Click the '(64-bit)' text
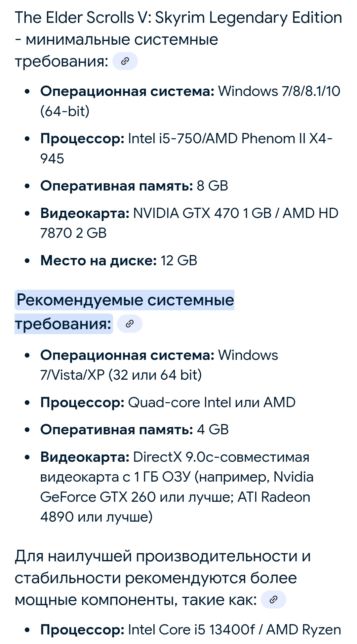The width and height of the screenshot is (357, 644). [x=65, y=111]
